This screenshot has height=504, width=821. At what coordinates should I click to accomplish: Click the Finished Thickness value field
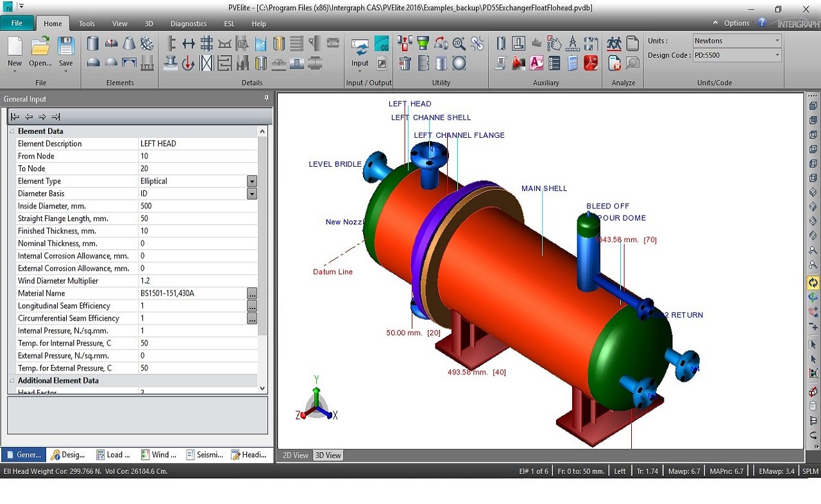pos(198,231)
